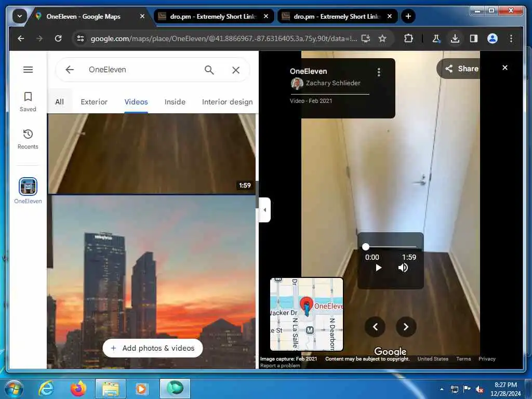Click the OneEleven minimap
The height and width of the screenshot is (399, 532).
click(307, 314)
